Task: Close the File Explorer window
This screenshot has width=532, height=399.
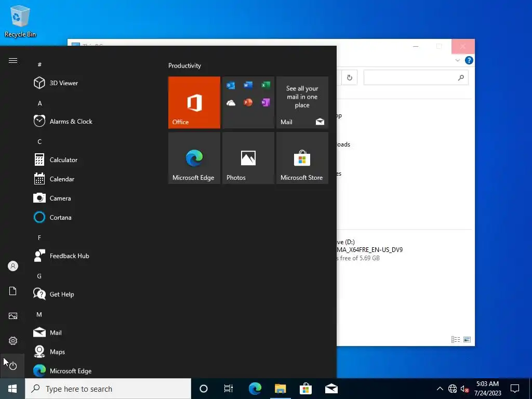Action: [x=463, y=46]
